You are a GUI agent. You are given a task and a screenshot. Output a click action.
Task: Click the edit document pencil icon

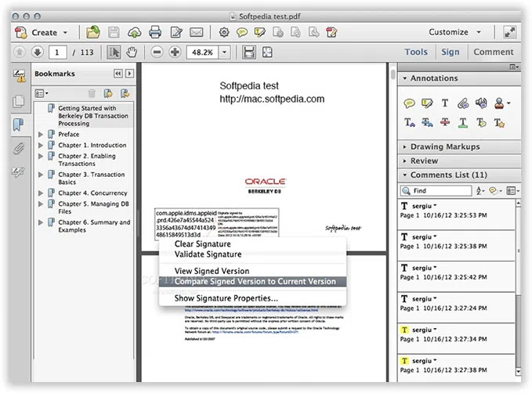point(176,33)
